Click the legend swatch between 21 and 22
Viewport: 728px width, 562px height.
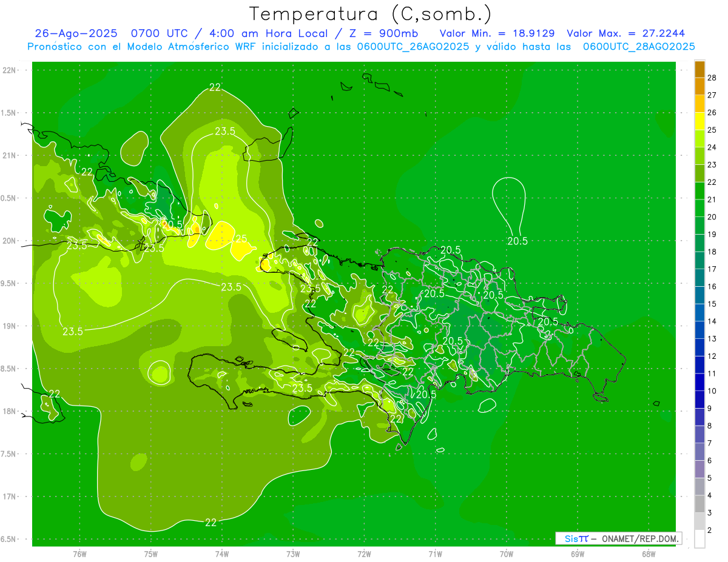point(699,191)
